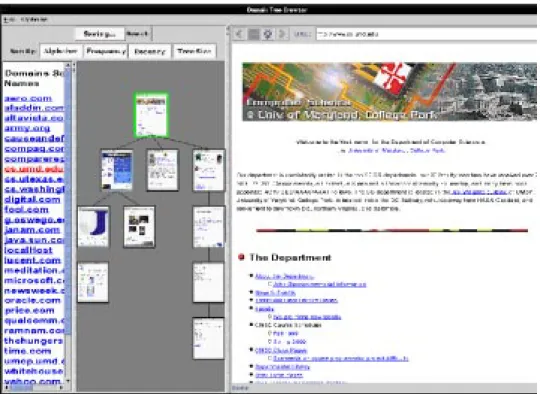Choose the microsoft.com domain
The width and height of the screenshot is (540, 394).
click(34, 280)
